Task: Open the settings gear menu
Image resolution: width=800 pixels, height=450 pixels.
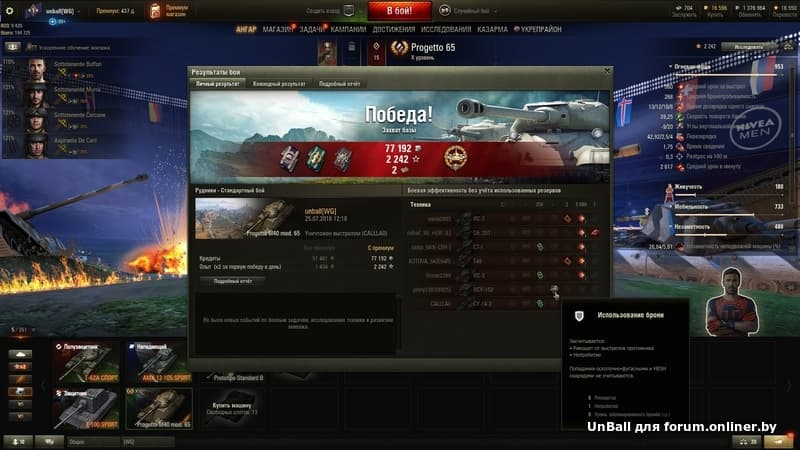Action: 9,10
